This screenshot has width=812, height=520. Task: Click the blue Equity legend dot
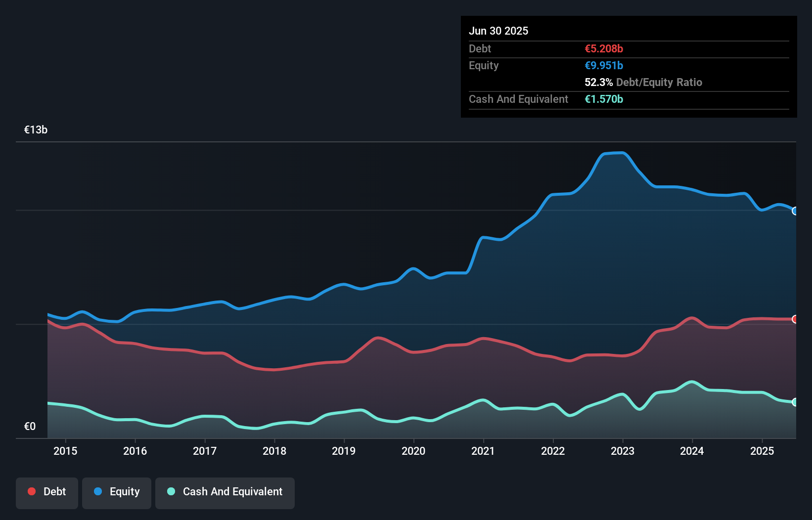(98, 491)
